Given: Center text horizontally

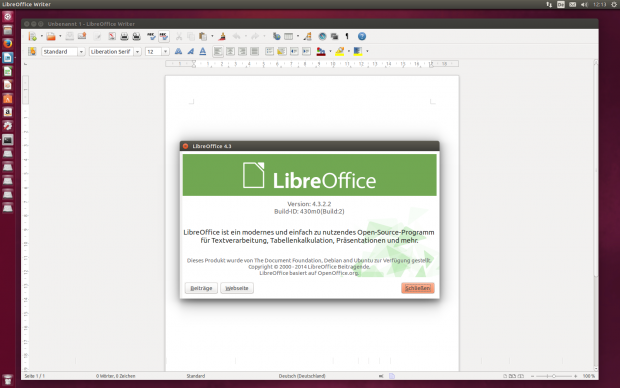Looking at the screenshot, I should pos(230,51).
